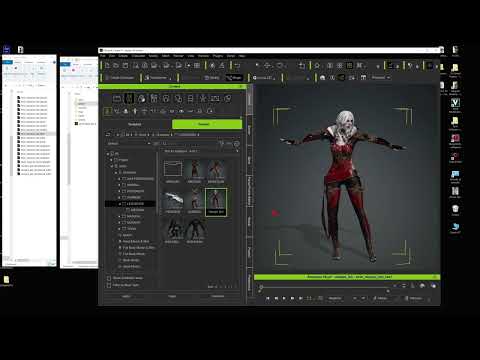Open the Project category icon in Content panel
This screenshot has width=480, height=360.
117,99
